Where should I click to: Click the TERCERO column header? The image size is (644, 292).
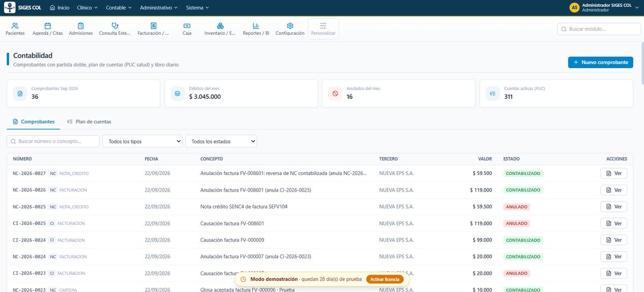389,159
